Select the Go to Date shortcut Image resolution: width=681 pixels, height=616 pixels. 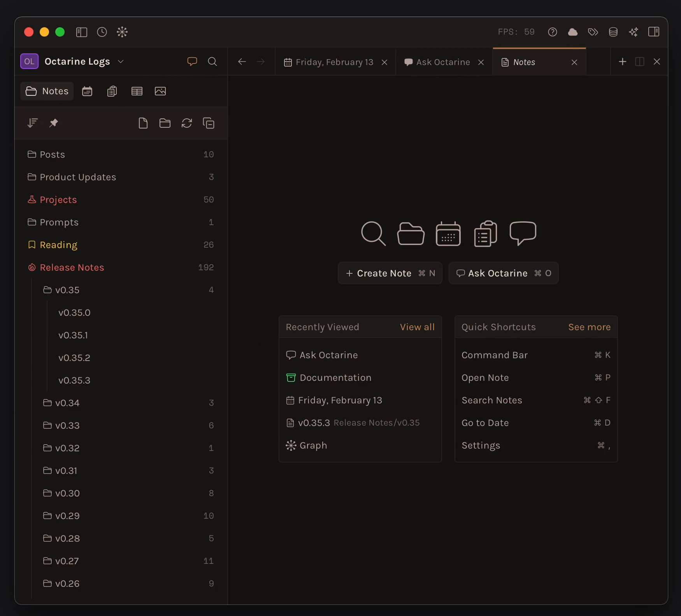(536, 423)
